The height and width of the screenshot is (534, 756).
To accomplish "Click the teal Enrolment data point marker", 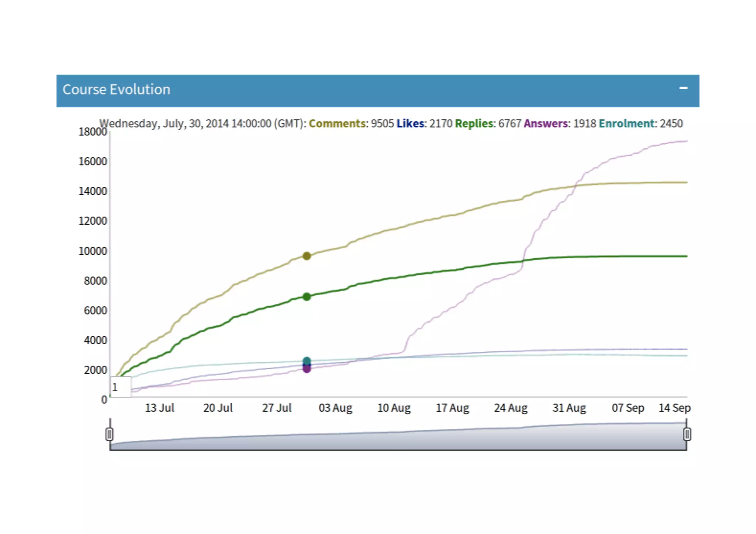I will 306,361.
